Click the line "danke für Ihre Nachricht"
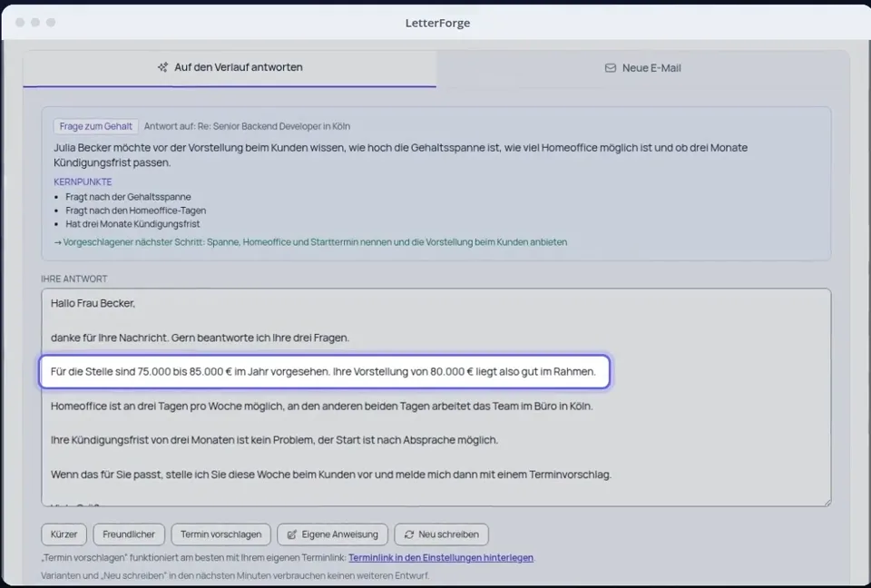 coord(200,338)
